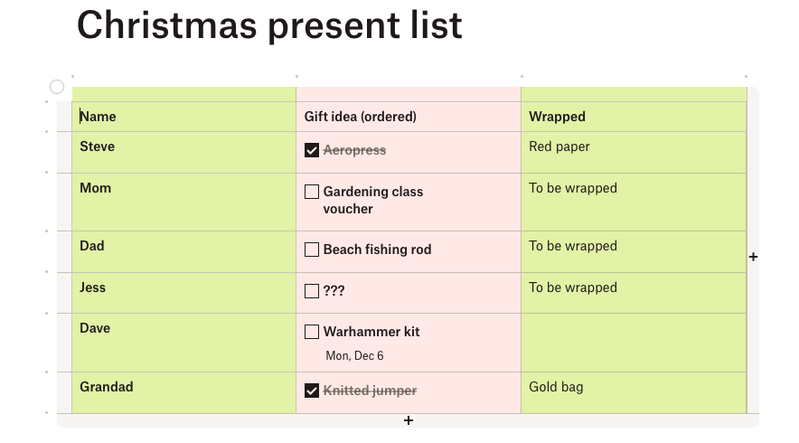Screen dimensions: 799x443
Task: Open the Mon, Dec 6 due date
Action: pyautogui.click(x=355, y=356)
